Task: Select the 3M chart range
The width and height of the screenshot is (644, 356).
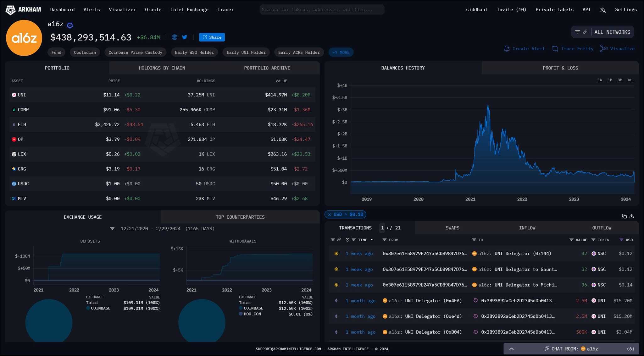Action: [620, 80]
